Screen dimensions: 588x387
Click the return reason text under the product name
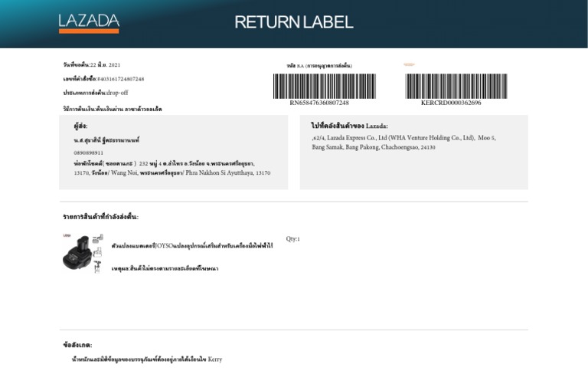click(x=165, y=269)
